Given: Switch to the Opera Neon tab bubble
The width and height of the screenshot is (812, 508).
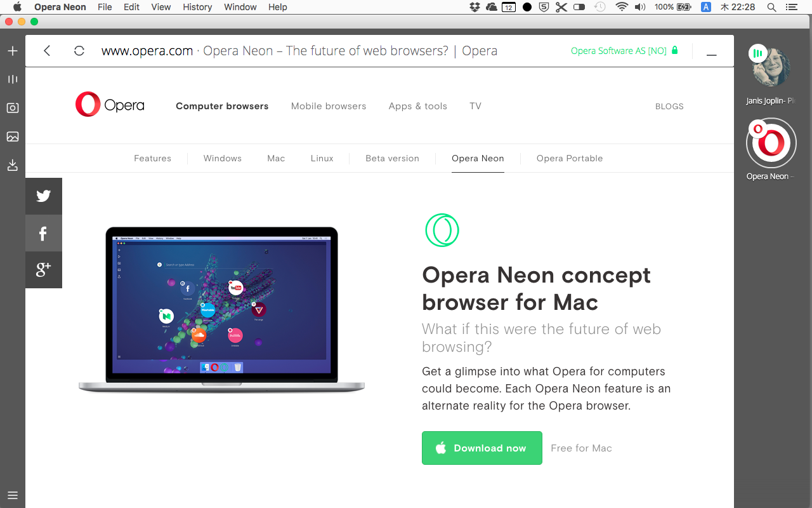Looking at the screenshot, I should (x=771, y=143).
